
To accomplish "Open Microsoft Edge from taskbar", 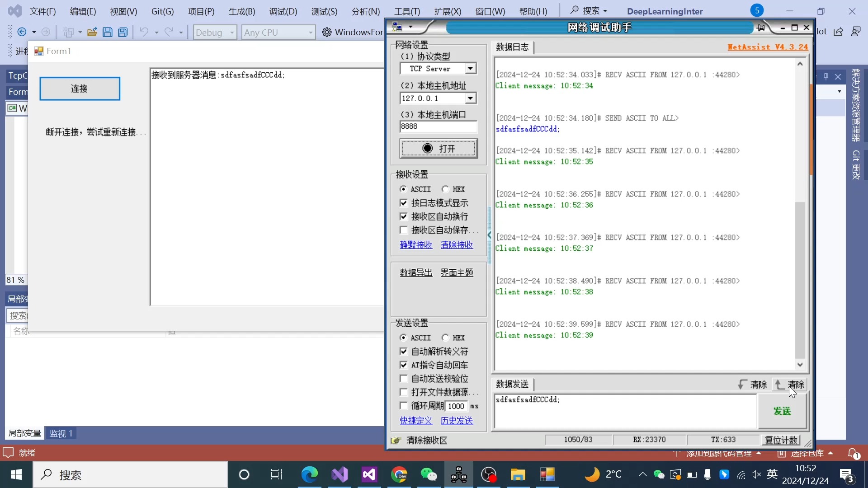I will [x=310, y=474].
